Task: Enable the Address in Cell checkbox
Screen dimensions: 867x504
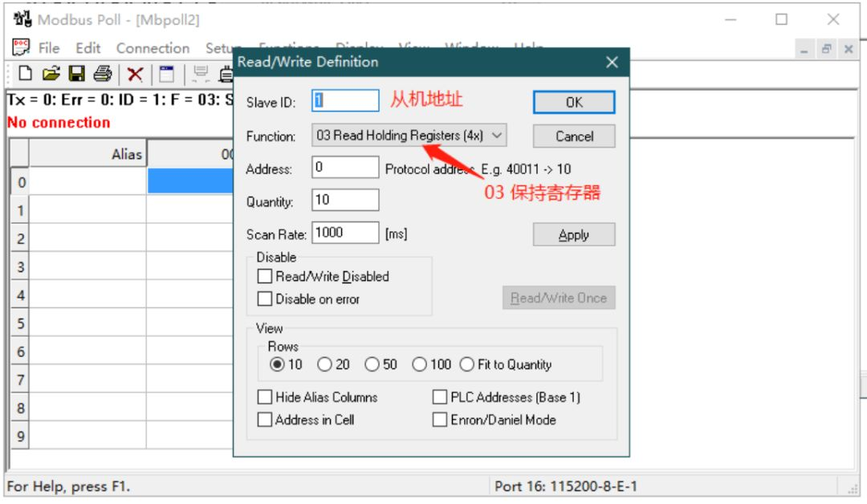Action: (265, 420)
